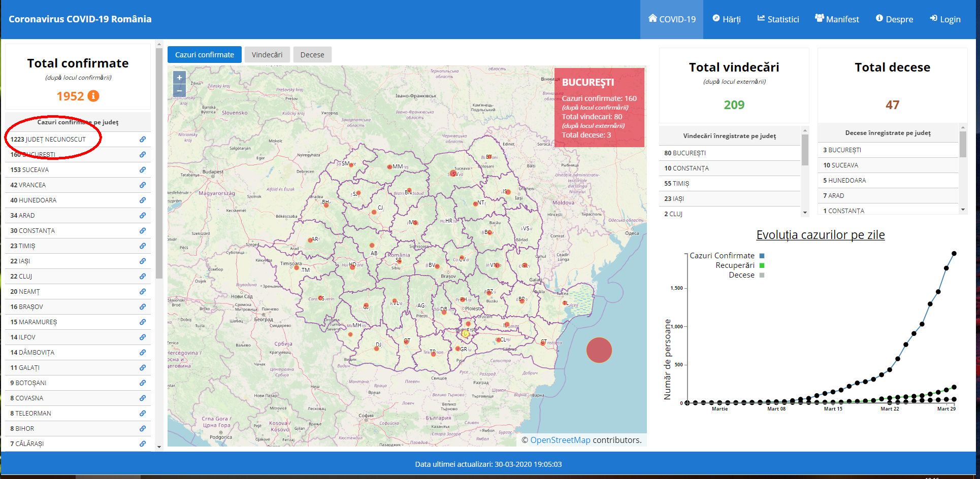Open the Hărți menu item
980x479 pixels.
click(x=726, y=19)
